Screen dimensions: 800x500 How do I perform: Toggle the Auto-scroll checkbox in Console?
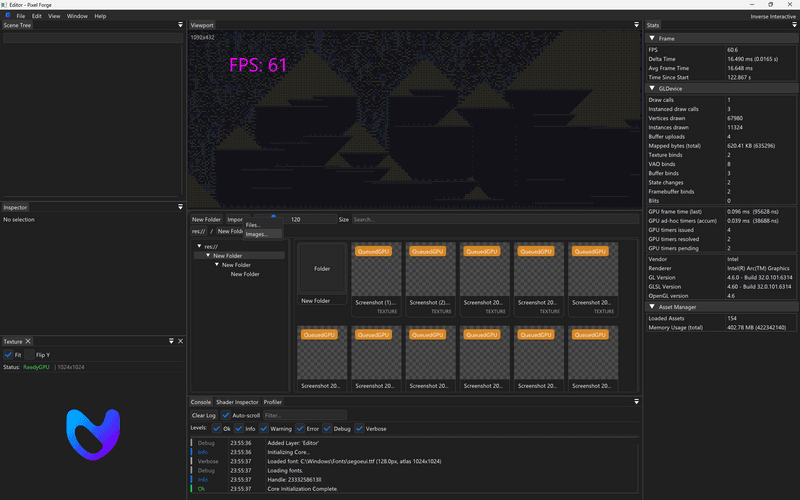click(226, 415)
